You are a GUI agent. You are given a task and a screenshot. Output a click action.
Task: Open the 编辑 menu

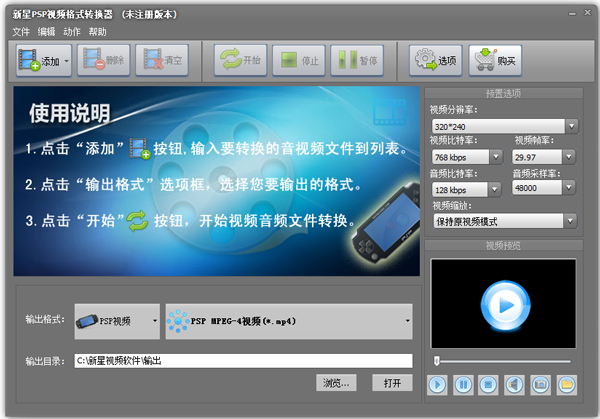click(x=46, y=32)
